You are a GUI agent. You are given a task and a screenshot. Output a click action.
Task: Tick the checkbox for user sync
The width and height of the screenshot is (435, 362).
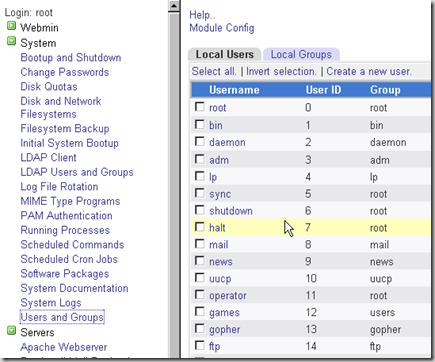pos(200,193)
